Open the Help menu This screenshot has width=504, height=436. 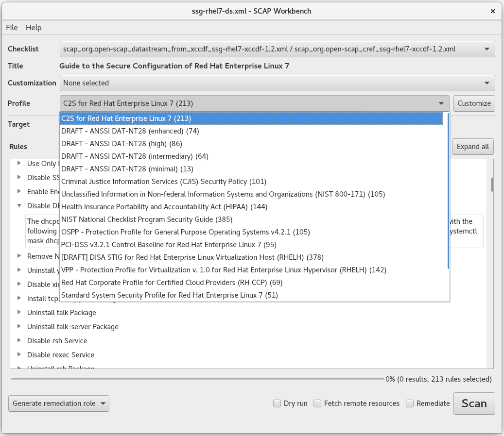tap(34, 28)
